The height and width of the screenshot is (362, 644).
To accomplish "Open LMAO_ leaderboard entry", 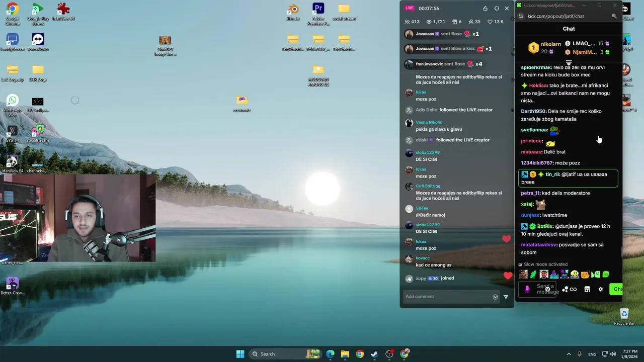I will pyautogui.click(x=587, y=44).
